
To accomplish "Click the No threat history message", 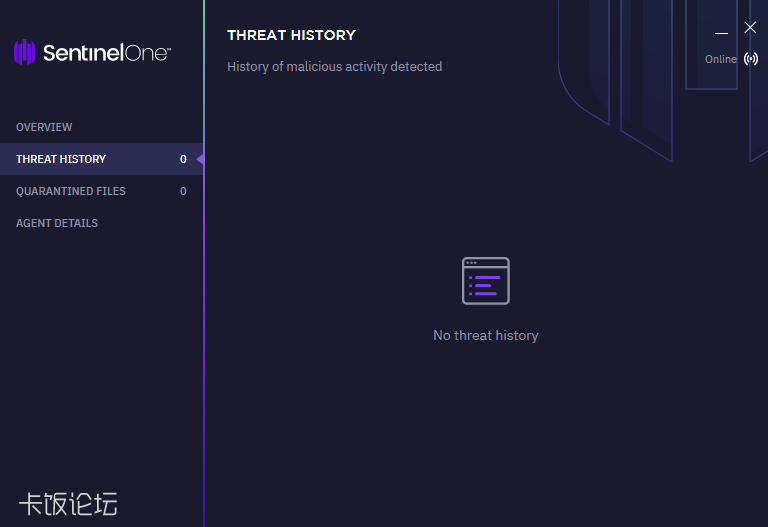I will click(x=486, y=336).
